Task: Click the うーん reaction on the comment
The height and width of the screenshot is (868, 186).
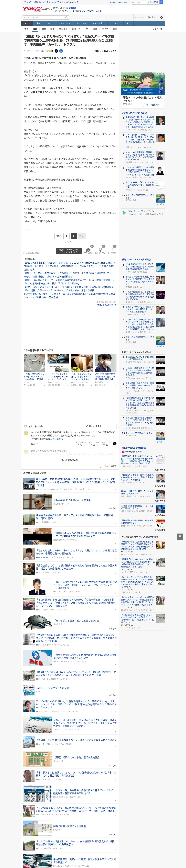Action: coord(107,444)
